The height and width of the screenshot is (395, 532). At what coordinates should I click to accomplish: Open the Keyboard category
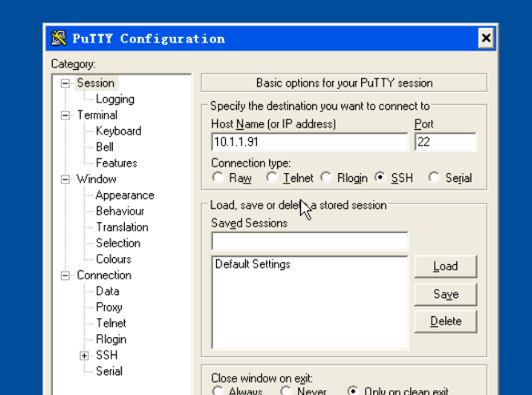(118, 131)
